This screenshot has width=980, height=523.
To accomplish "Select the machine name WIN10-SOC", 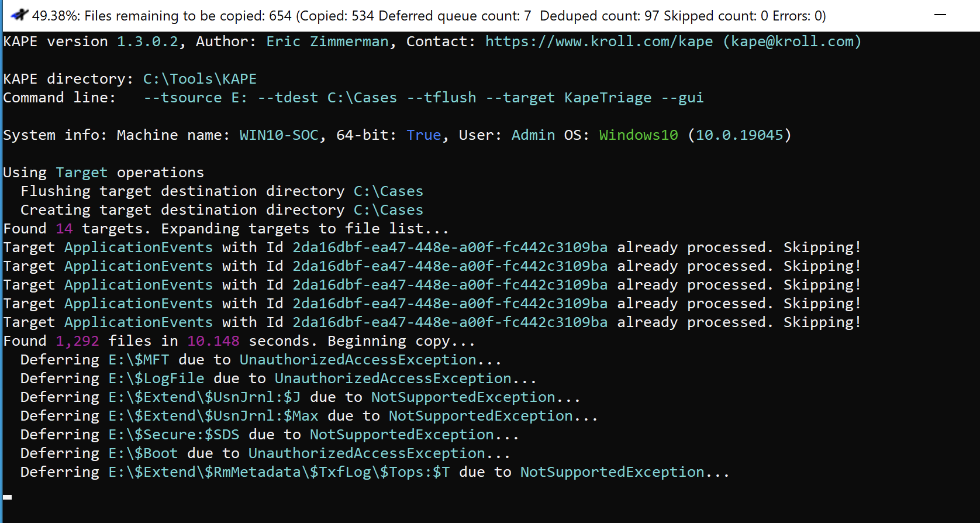I will coord(279,135).
